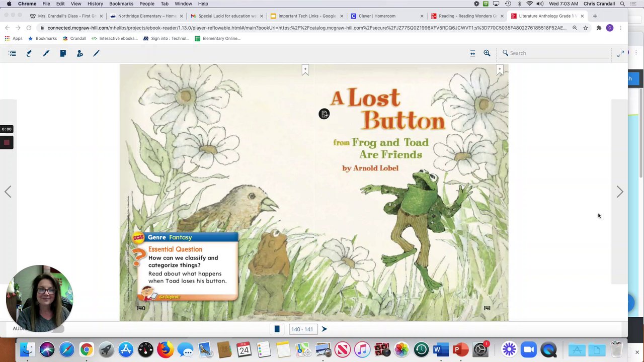Click the presenter webcam thumbnail
The image size is (644, 362).
(x=39, y=299)
